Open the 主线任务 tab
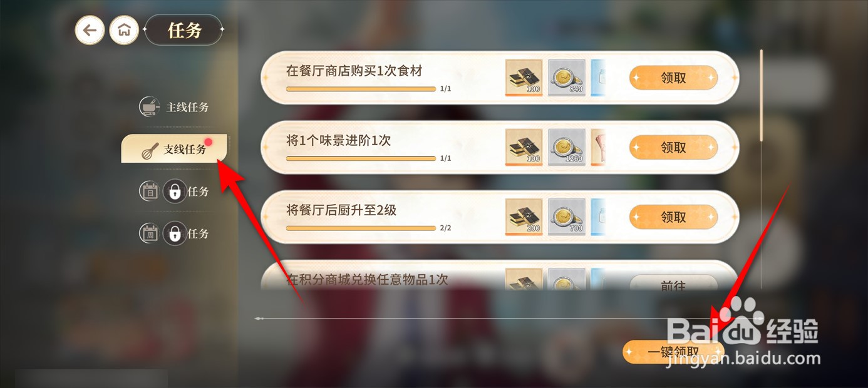Viewport: 868px width, 388px height. 175,107
